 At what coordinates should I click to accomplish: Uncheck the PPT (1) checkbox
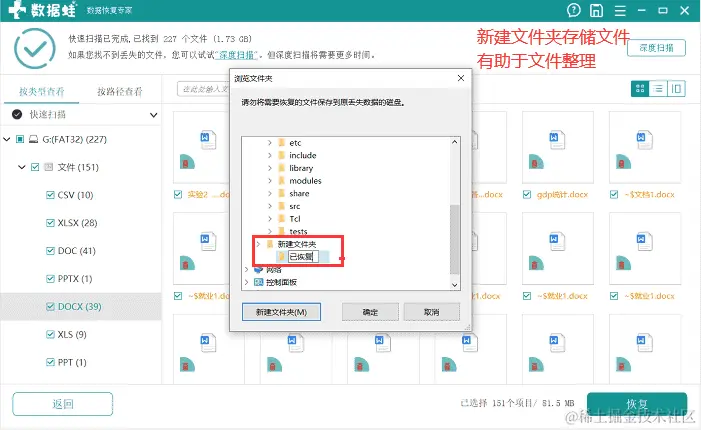(50, 362)
